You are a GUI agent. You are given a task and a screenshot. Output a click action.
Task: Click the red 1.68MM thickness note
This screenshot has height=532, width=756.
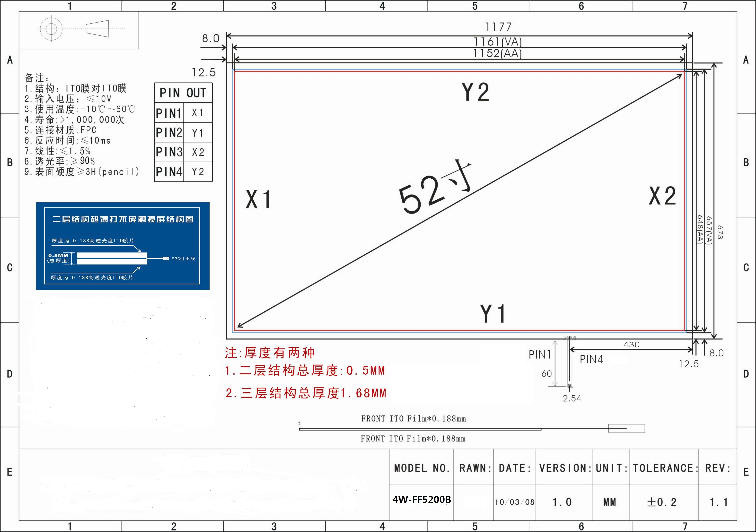point(306,393)
